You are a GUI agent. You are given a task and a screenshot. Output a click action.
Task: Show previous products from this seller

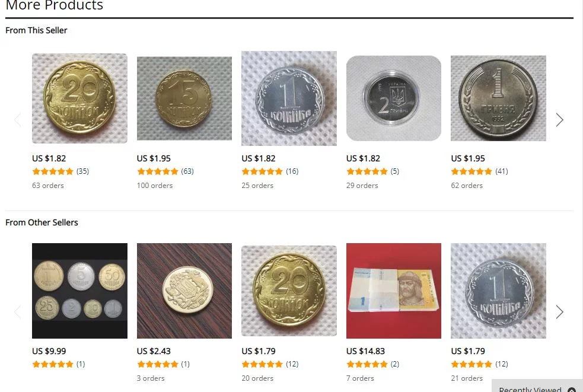[17, 120]
